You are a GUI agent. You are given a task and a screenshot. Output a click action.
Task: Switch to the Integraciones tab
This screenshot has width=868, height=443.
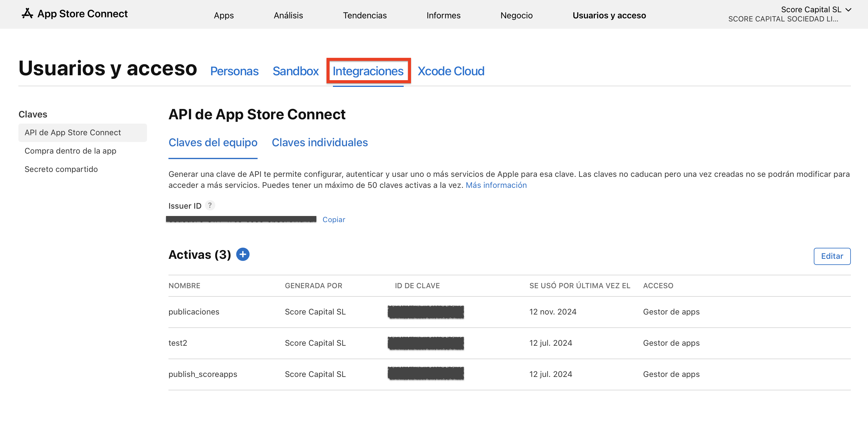(368, 71)
